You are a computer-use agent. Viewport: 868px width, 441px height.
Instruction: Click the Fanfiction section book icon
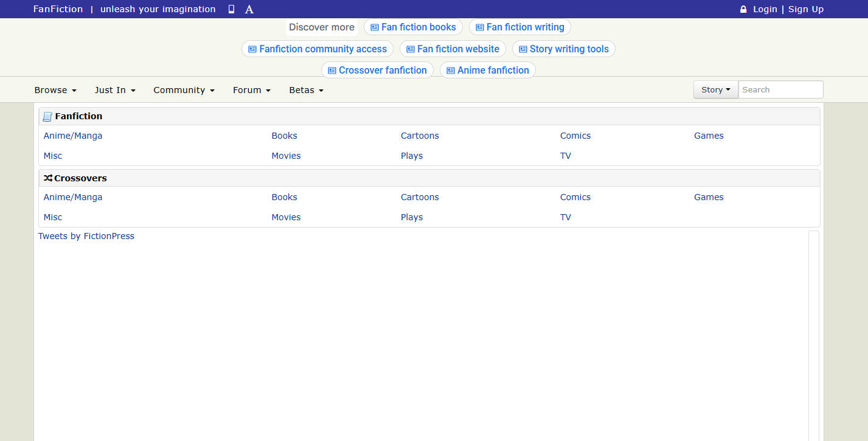47,117
